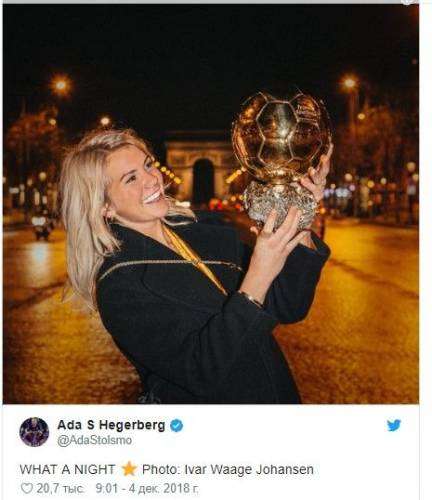The image size is (432, 500).
Task: Open the Ada S Hegerberg display name
Action: [x=111, y=425]
